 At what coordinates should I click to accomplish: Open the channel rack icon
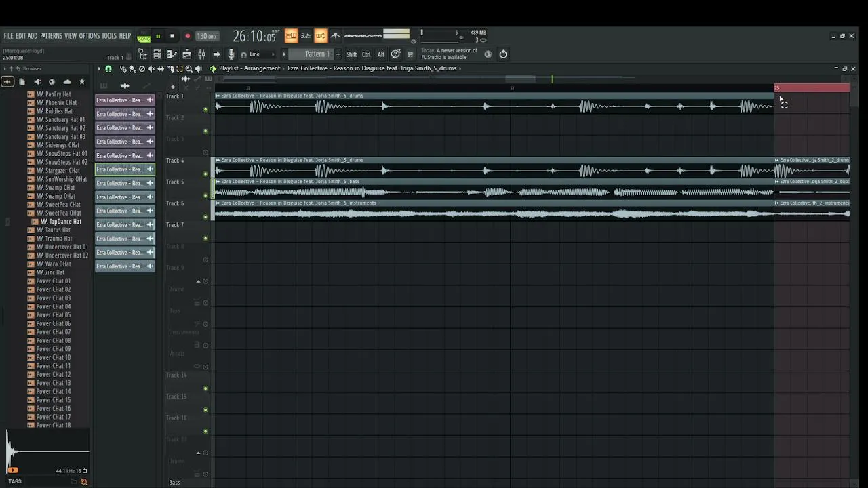point(186,54)
